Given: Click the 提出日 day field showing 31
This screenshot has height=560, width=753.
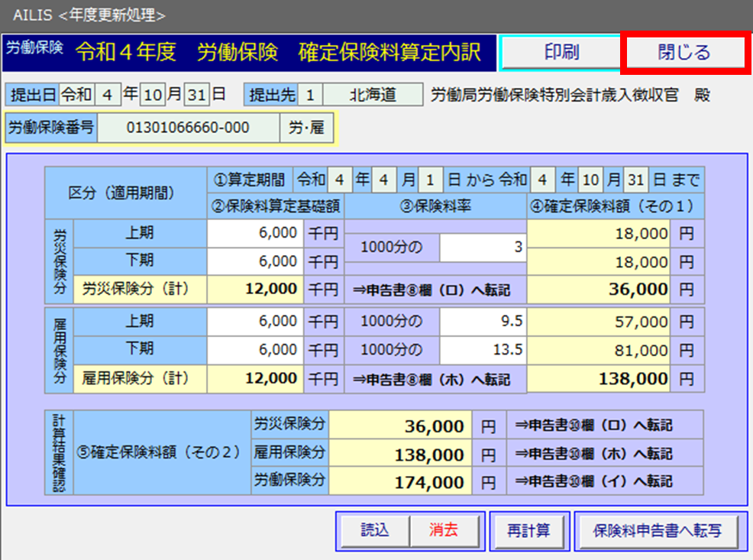Looking at the screenshot, I should [196, 95].
